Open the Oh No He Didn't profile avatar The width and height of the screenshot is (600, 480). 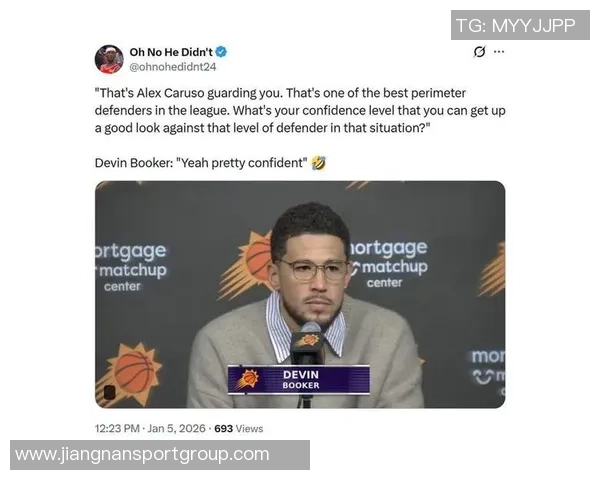[109, 59]
